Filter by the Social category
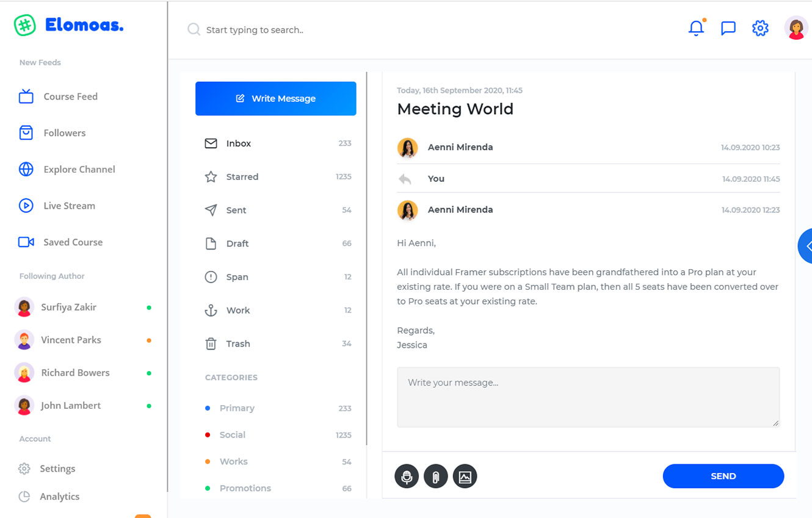This screenshot has width=812, height=518. (232, 435)
